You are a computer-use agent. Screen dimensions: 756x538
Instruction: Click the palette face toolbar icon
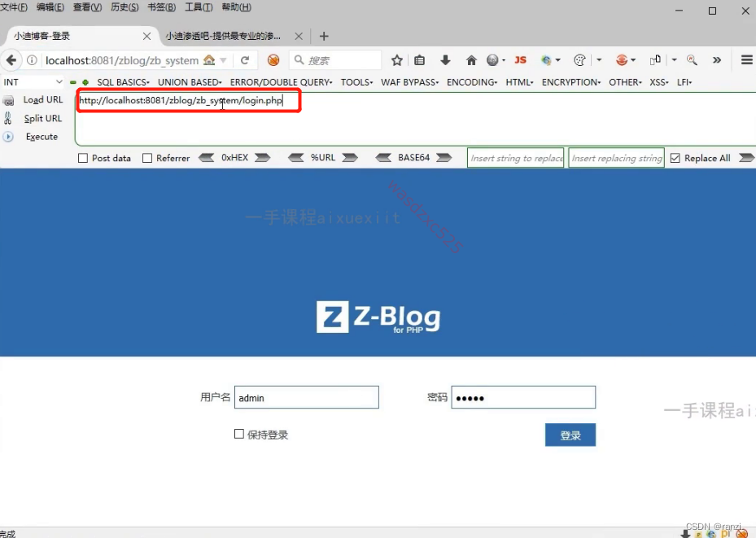point(579,60)
